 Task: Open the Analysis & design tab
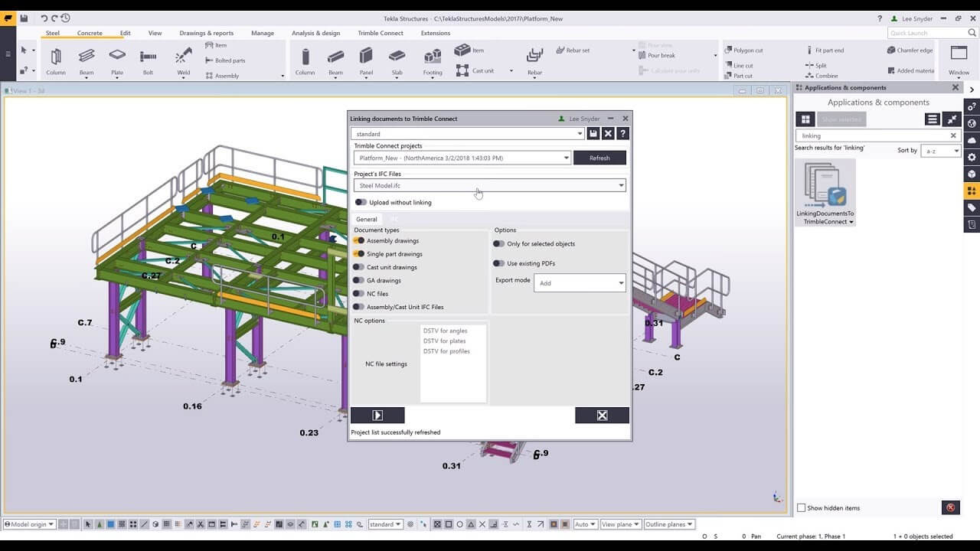point(315,33)
